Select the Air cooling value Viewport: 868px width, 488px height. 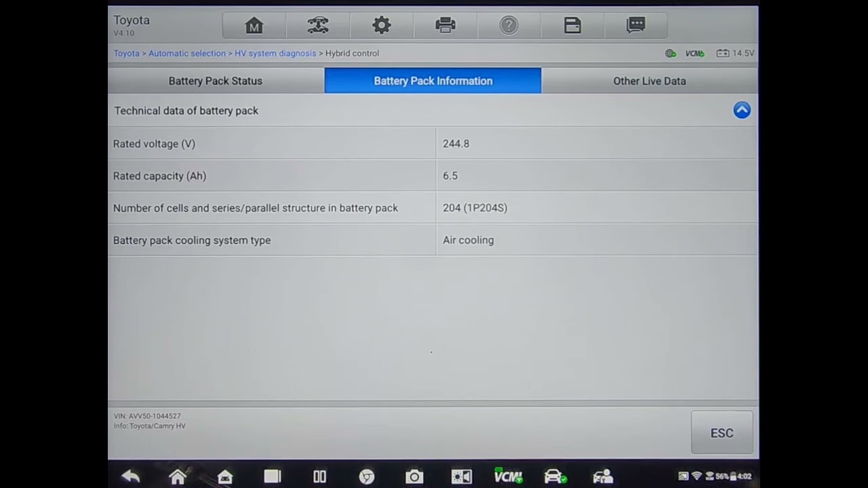tap(468, 240)
